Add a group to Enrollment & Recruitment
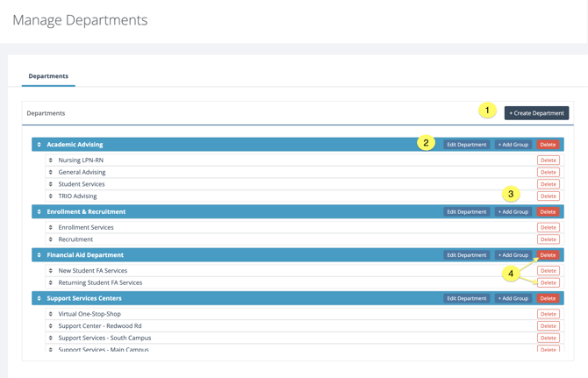The image size is (588, 378). (513, 212)
